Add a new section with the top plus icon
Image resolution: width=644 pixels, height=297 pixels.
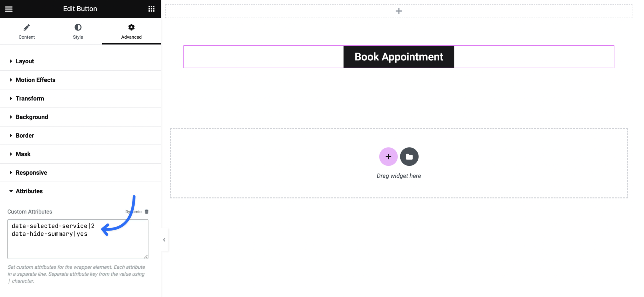point(398,11)
